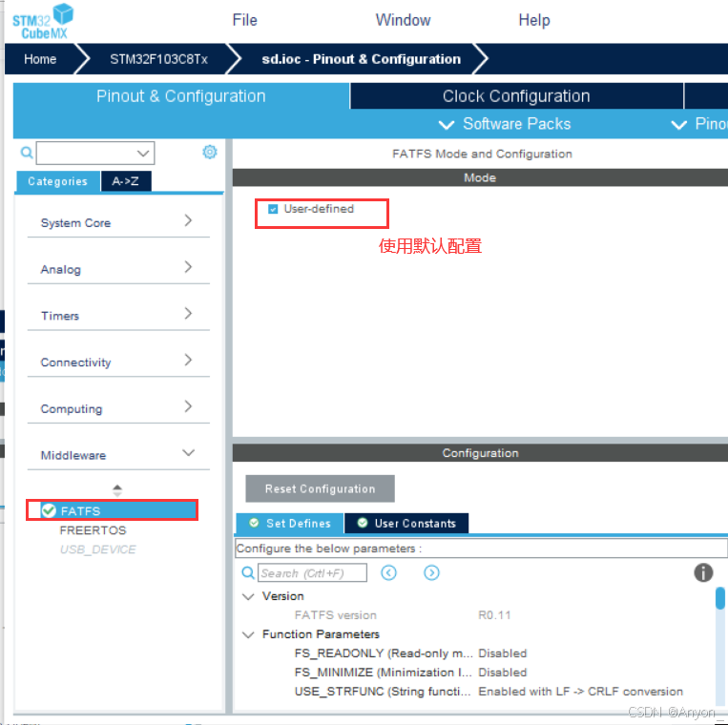The width and height of the screenshot is (728, 725).
Task: Open the Window menu
Action: [x=403, y=20]
